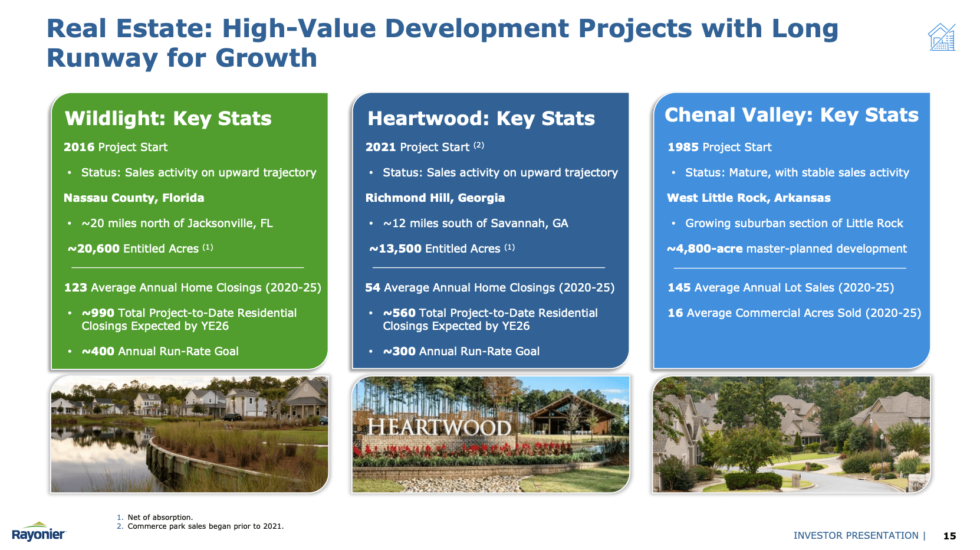980x550 pixels.
Task: Click ~20,600 Entitled Acres figure
Action: tap(140, 248)
